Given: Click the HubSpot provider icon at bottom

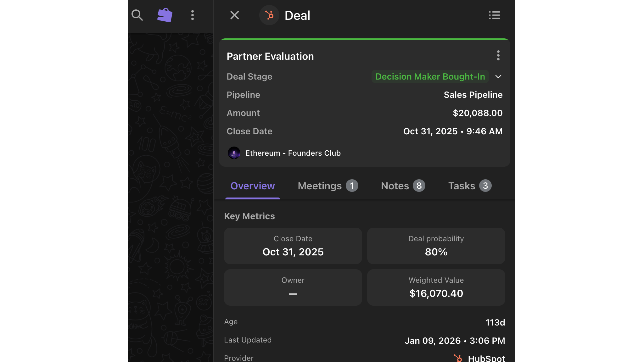Looking at the screenshot, I should coord(458,358).
